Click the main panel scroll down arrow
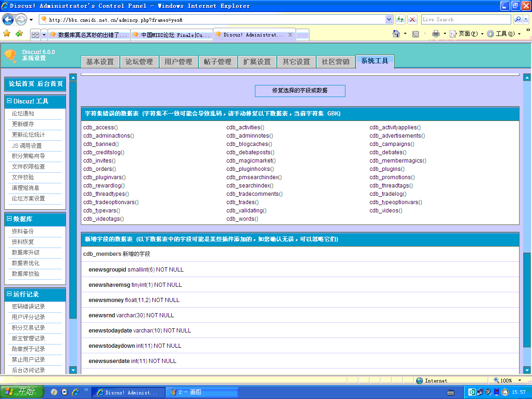This screenshot has width=532, height=399. click(x=526, y=370)
